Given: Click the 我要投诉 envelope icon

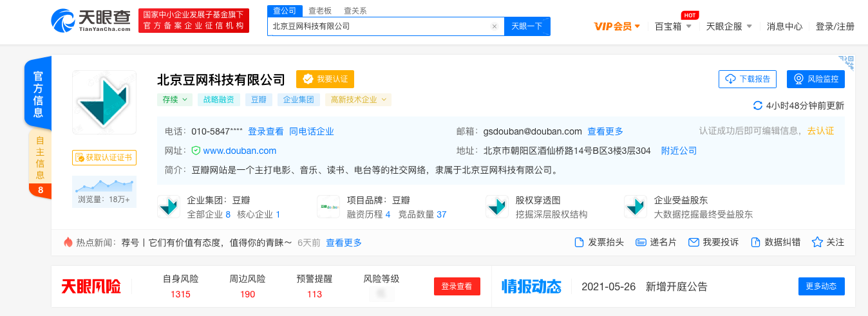Looking at the screenshot, I should [693, 243].
